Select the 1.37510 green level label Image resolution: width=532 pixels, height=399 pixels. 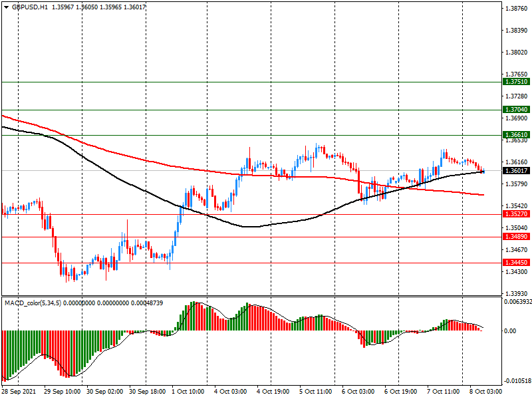(517, 82)
